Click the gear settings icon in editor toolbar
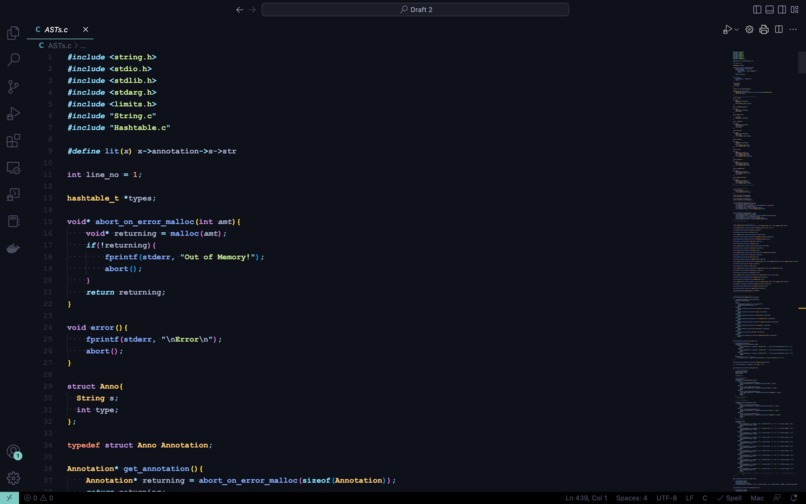 [749, 30]
